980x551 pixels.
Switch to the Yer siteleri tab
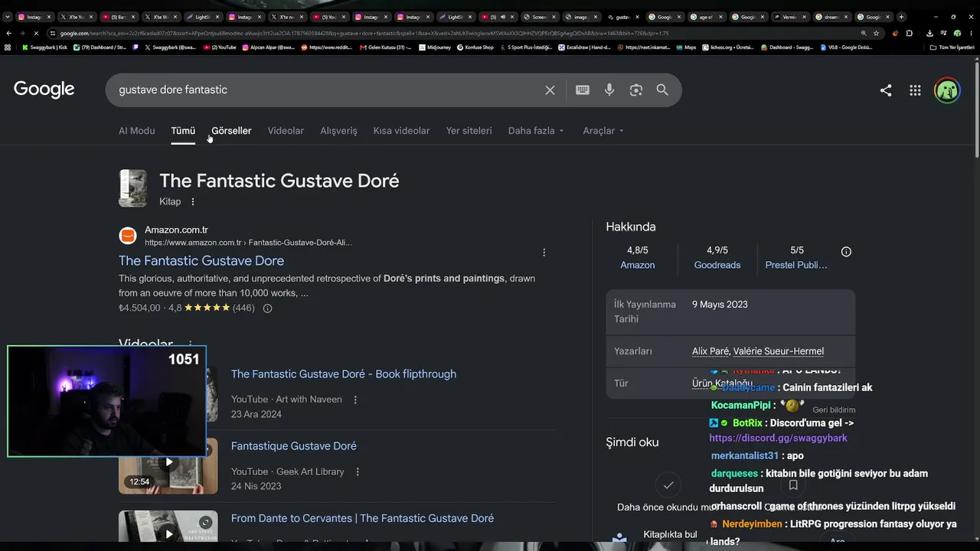[x=469, y=131]
